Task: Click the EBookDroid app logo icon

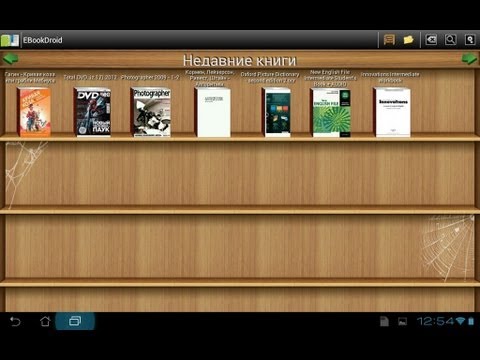Action: 10,40
